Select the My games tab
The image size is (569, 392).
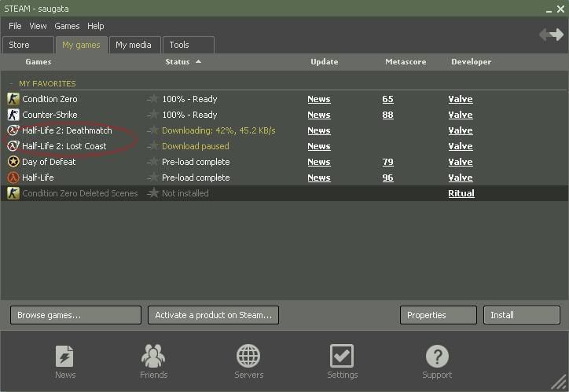point(81,45)
